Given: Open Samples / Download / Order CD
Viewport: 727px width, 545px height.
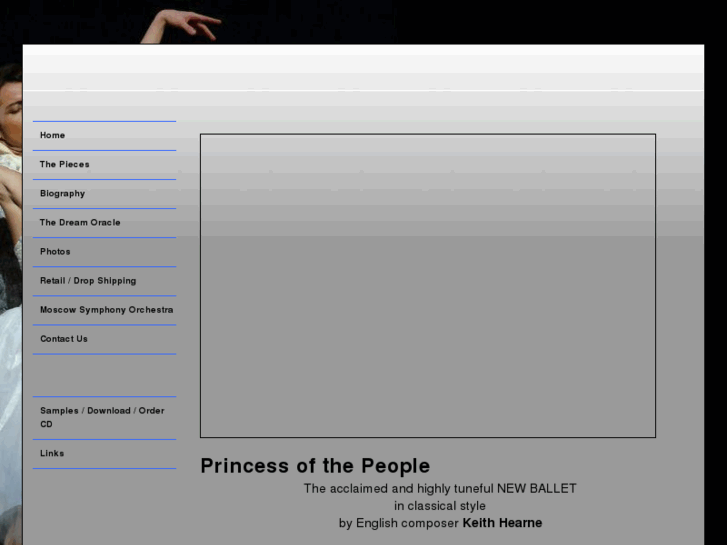Looking at the screenshot, I should point(104,418).
